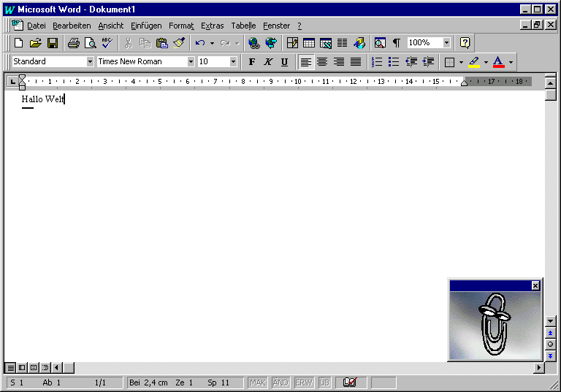Expand the Times New Roman font dropdown
561x392 pixels.
[191, 61]
